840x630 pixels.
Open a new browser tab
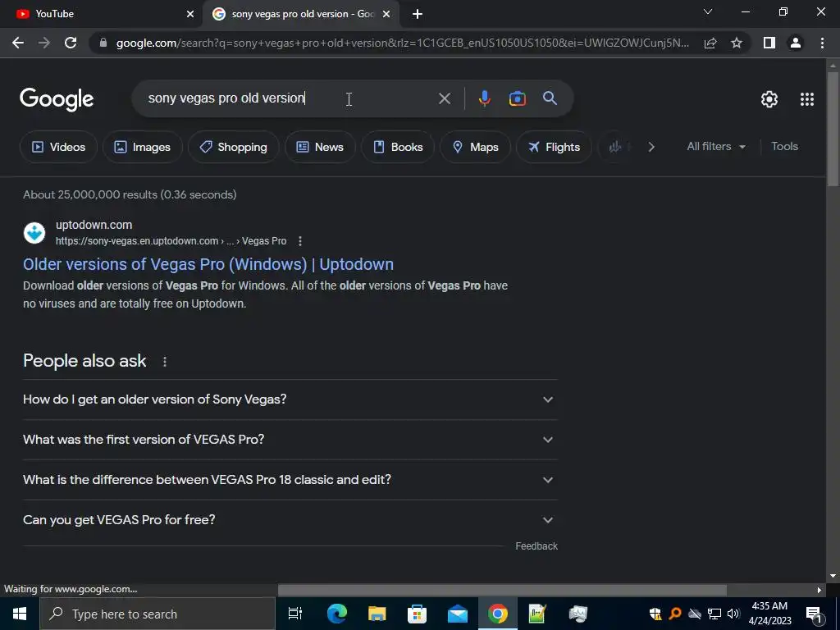[x=418, y=14]
